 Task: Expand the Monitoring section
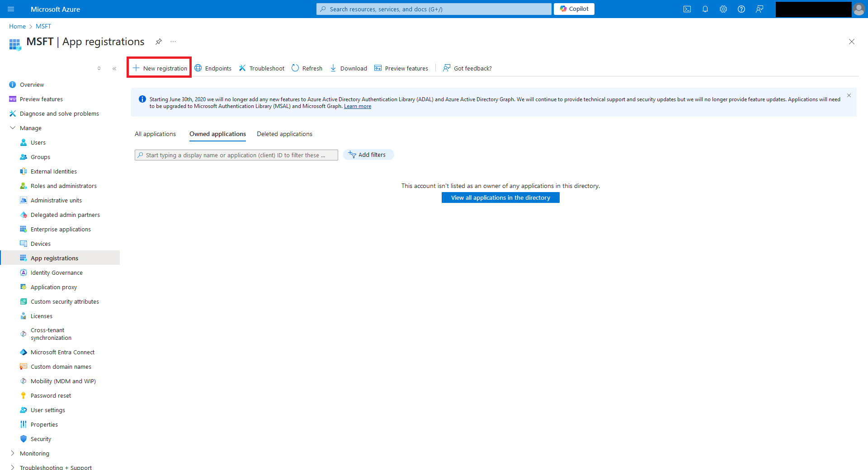tap(13, 453)
